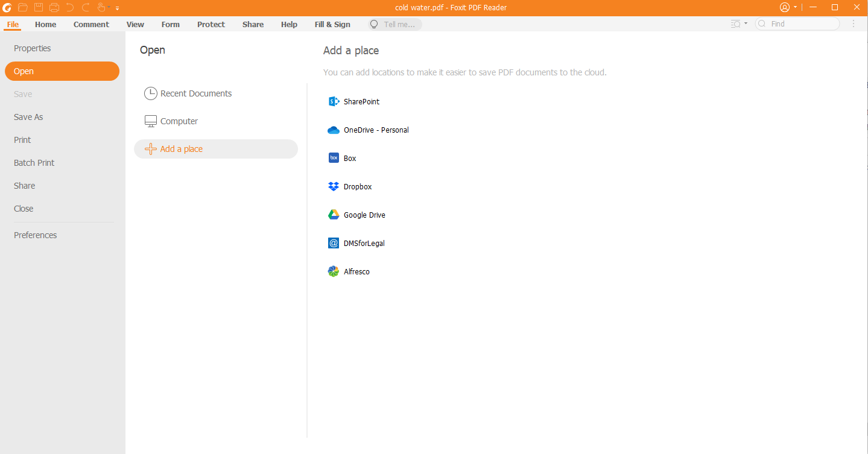Switch to the Comment ribbon tab
The width and height of the screenshot is (868, 454).
point(91,24)
